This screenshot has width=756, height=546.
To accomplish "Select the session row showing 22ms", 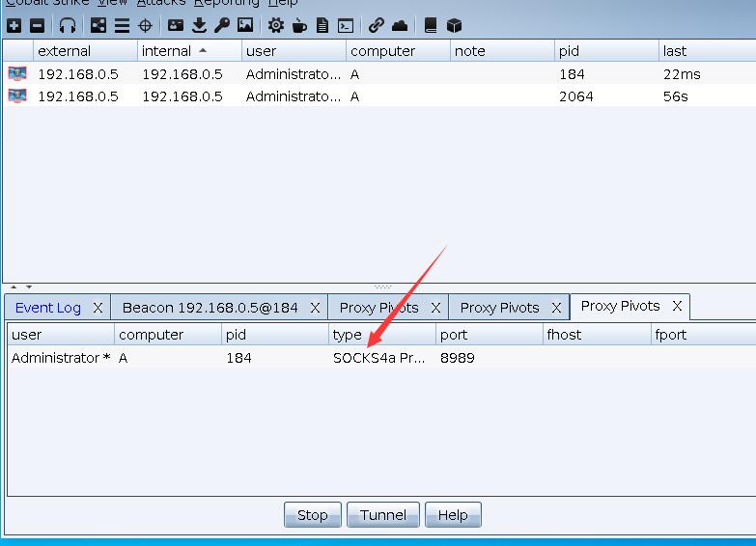I will click(379, 73).
